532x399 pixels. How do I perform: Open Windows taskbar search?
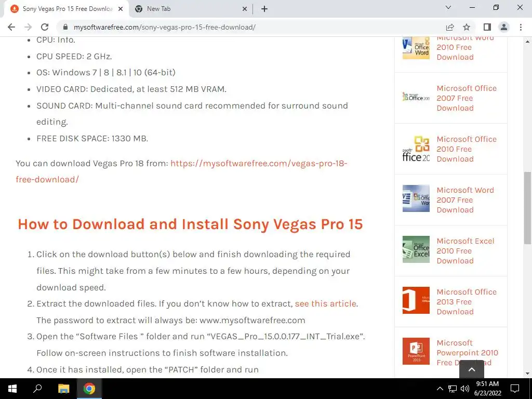[37, 389]
